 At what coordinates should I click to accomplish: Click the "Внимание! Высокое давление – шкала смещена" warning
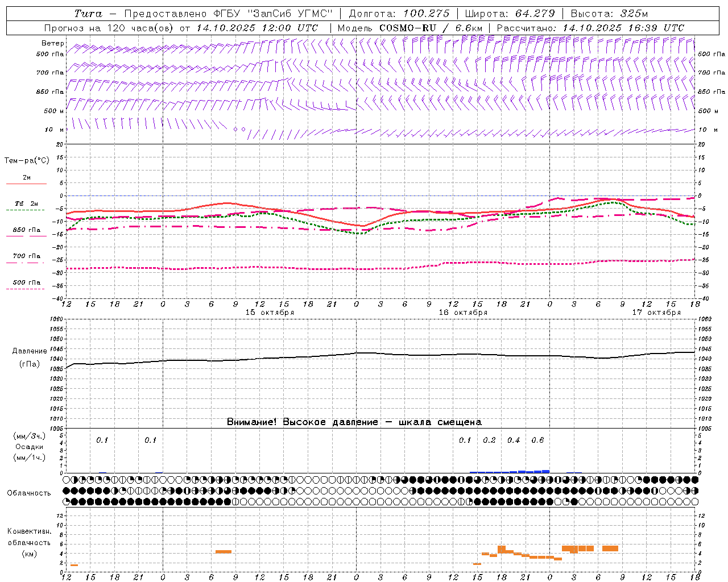click(x=354, y=422)
